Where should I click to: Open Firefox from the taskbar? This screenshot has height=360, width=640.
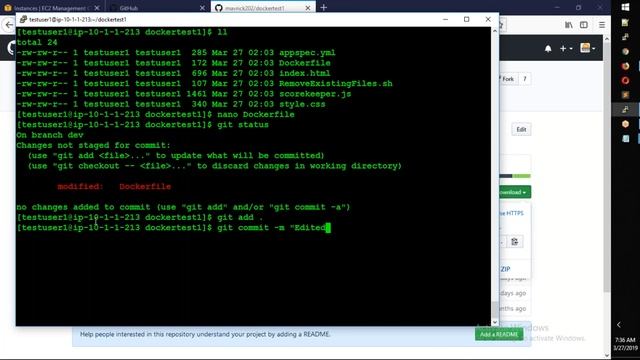click(x=625, y=66)
